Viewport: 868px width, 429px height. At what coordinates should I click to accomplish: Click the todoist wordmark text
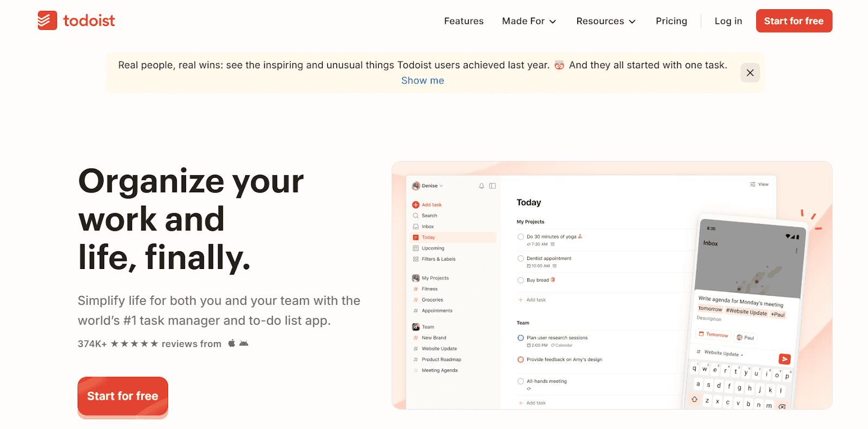pos(89,21)
